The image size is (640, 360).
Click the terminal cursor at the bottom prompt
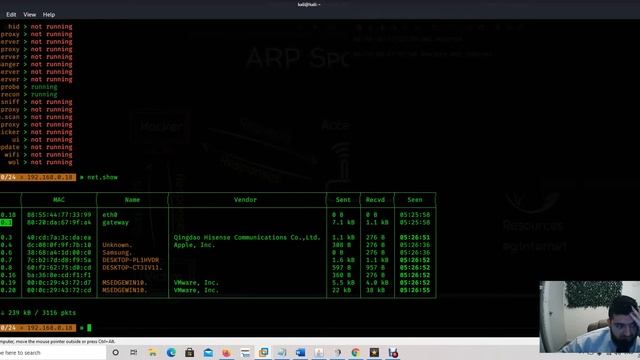click(x=89, y=328)
